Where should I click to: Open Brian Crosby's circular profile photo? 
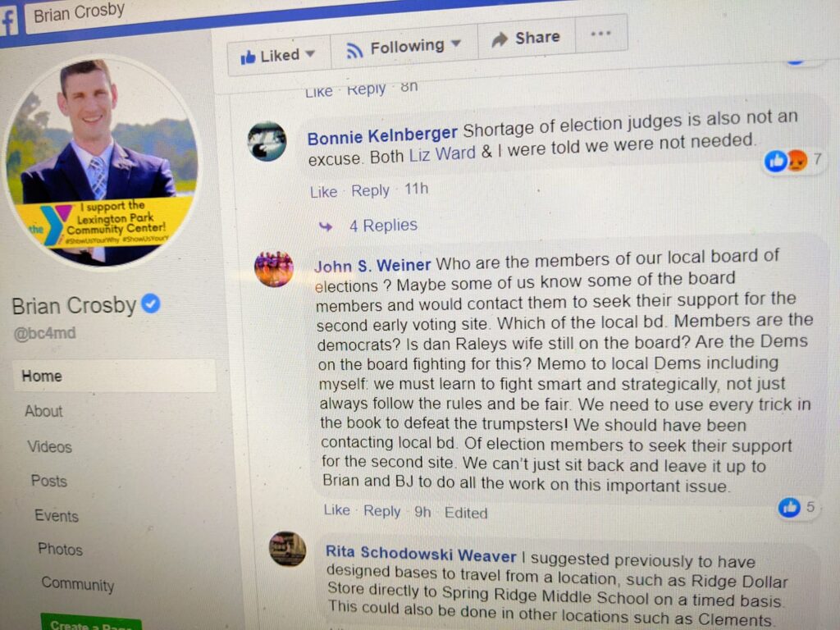[x=100, y=163]
